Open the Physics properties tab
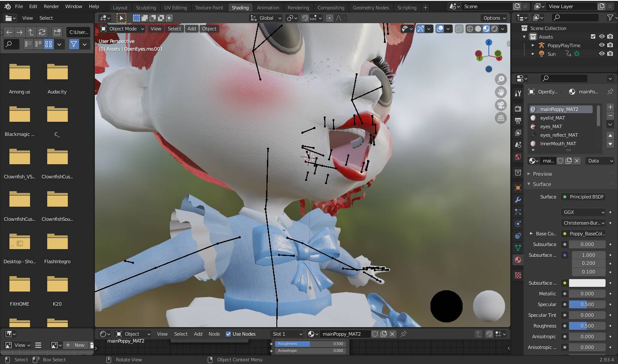This screenshot has width=618, height=364. [518, 224]
